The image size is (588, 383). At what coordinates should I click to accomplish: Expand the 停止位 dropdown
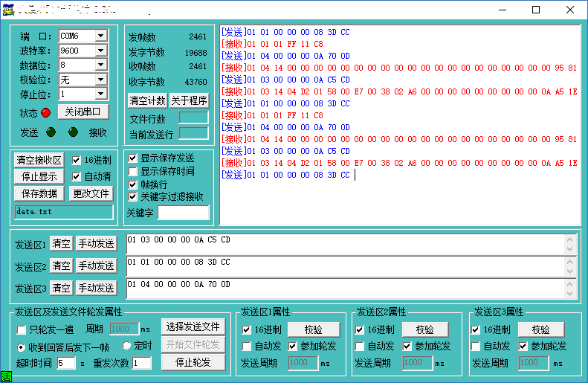(x=101, y=94)
